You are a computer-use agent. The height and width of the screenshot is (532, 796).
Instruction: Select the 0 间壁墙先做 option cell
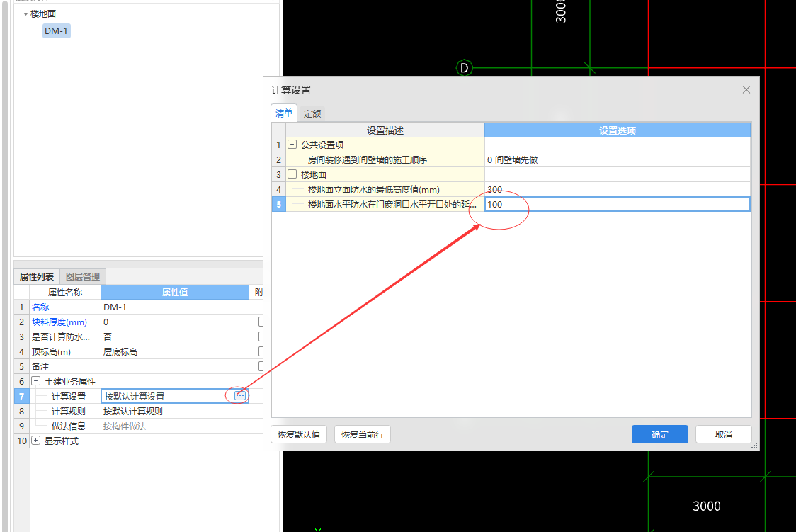point(618,160)
